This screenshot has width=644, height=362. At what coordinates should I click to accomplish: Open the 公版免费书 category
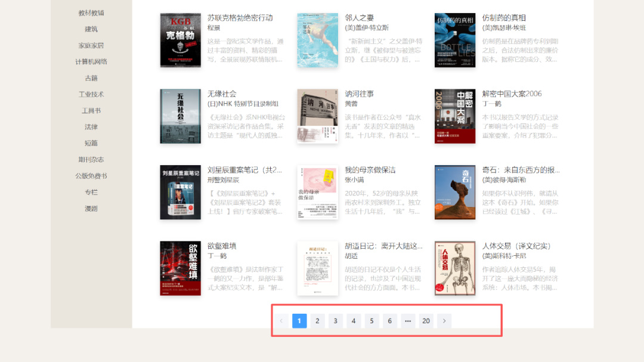91,176
